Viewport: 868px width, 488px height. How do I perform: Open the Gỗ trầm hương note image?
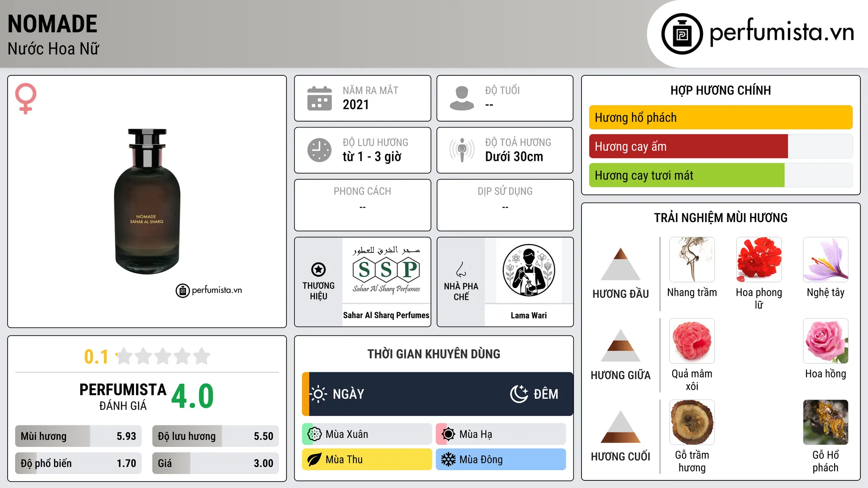(692, 422)
